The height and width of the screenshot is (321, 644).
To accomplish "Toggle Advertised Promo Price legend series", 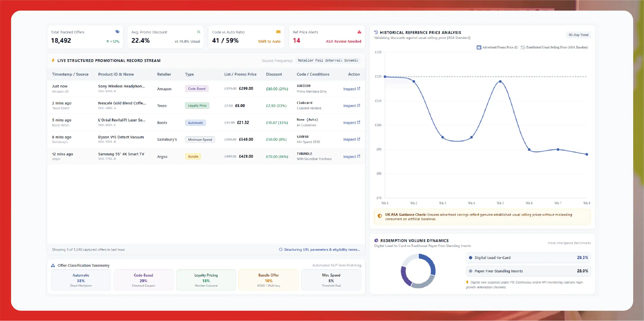I will tap(497, 47).
